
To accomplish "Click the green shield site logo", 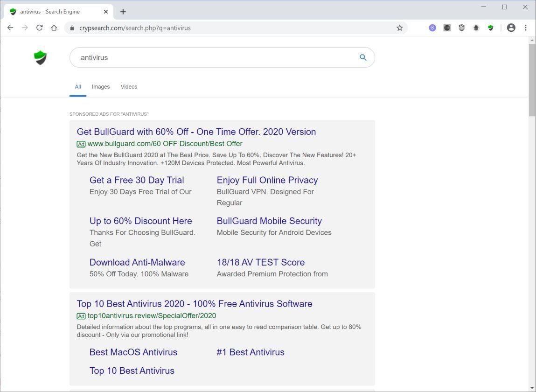I will [x=41, y=57].
